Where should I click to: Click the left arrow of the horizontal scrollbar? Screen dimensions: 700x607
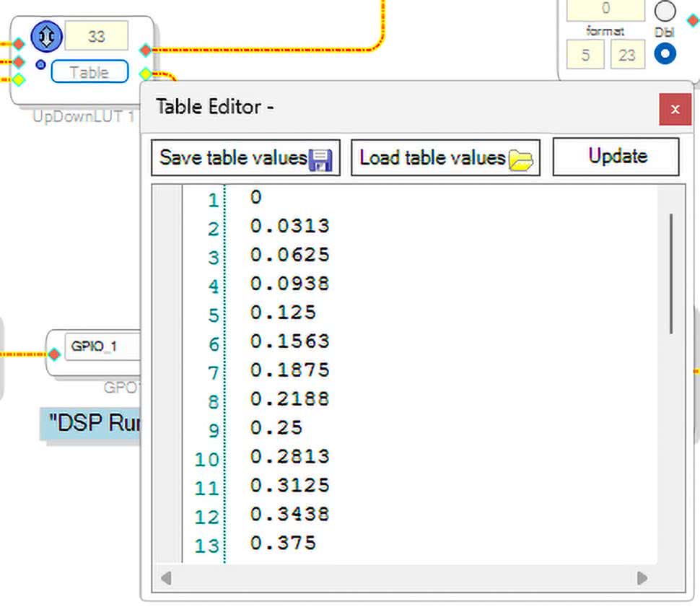166,577
